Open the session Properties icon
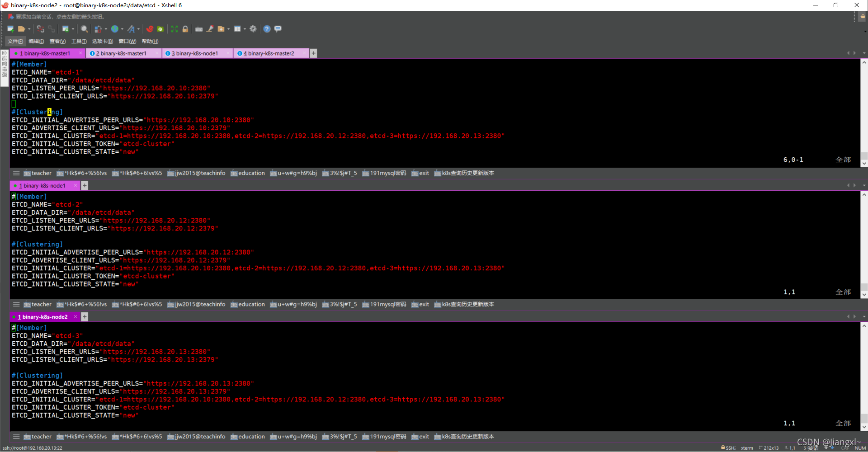868x452 pixels. pyautogui.click(x=66, y=29)
